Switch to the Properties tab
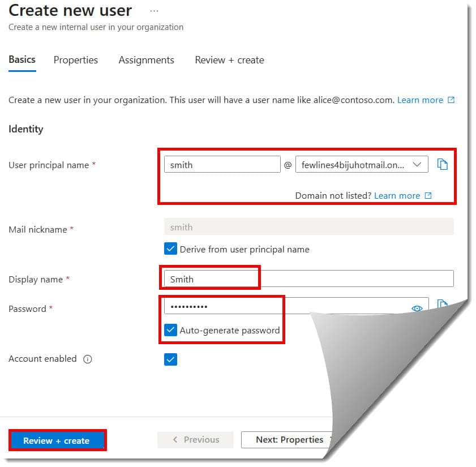Viewport: 476px width, 467px height. [x=76, y=59]
